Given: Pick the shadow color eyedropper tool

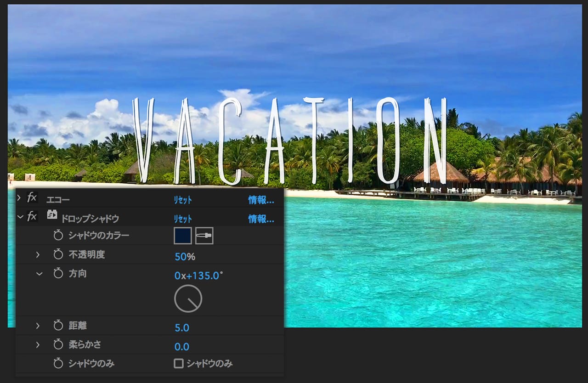Looking at the screenshot, I should (204, 236).
